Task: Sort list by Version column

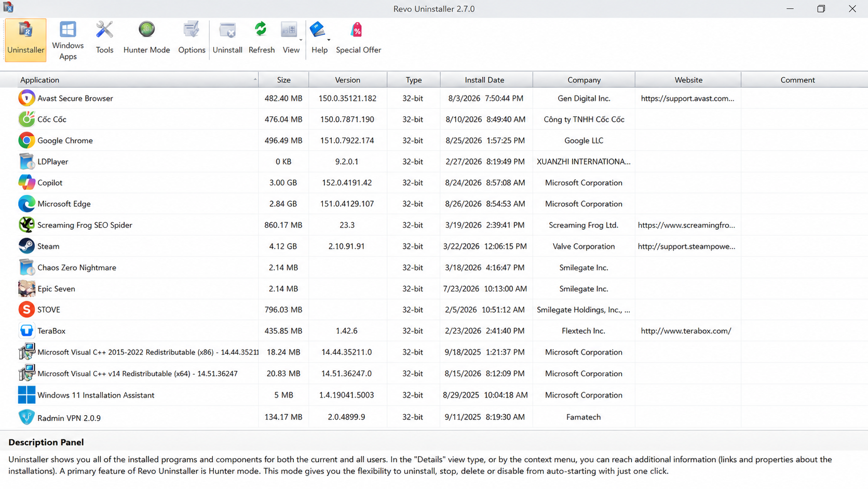Action: click(x=347, y=80)
